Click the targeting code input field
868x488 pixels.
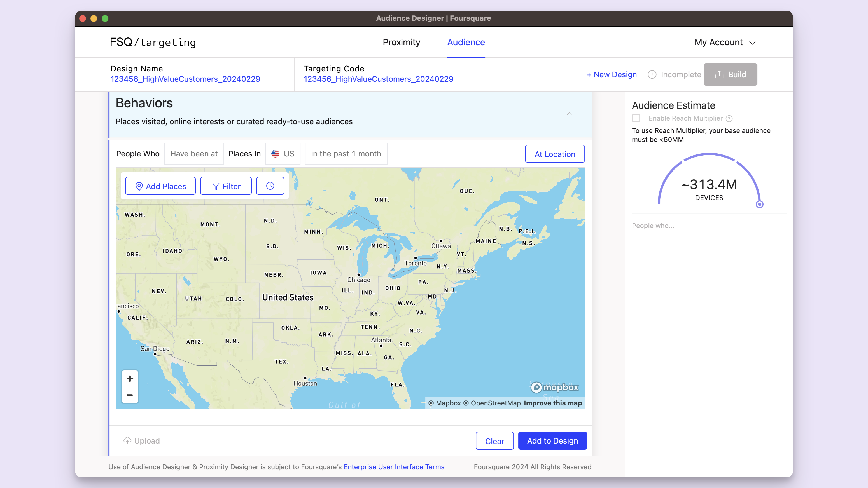[x=379, y=79]
